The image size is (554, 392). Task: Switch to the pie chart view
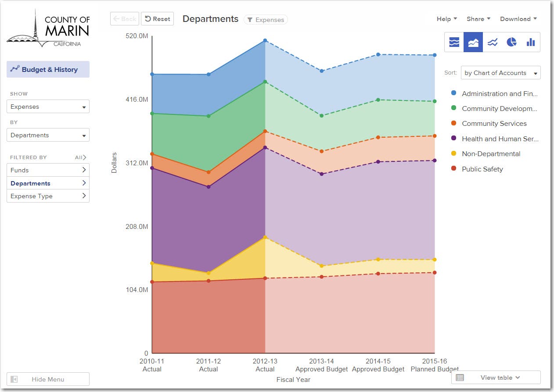(511, 42)
